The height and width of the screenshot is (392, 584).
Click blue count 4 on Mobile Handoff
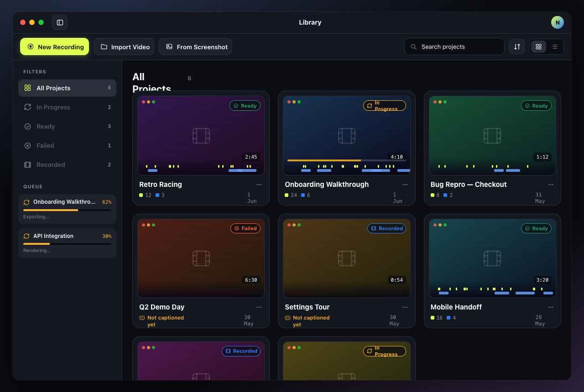click(451, 318)
